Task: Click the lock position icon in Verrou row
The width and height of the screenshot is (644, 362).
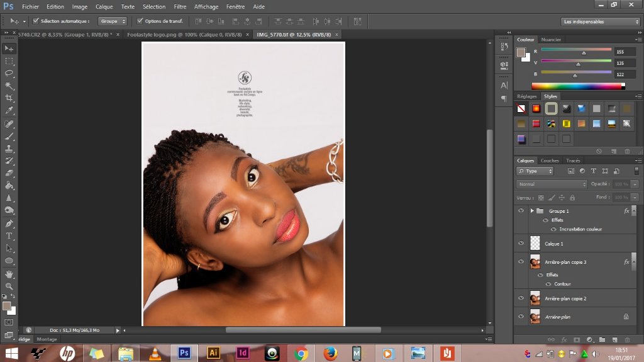Action: (562, 198)
